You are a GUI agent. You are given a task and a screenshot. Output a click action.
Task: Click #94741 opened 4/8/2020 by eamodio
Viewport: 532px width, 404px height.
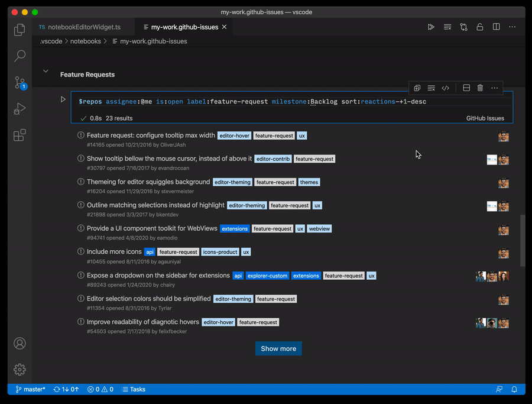pos(132,238)
